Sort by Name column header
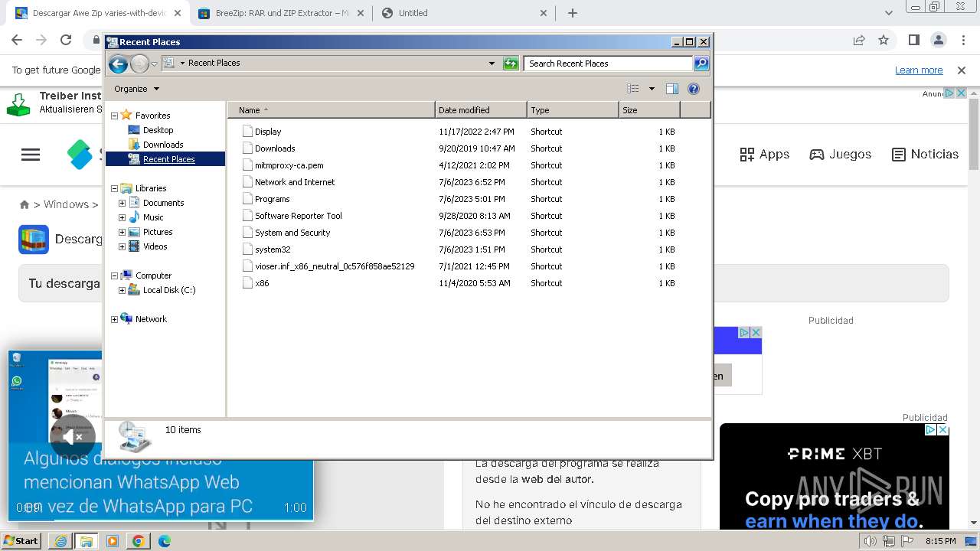This screenshot has width=980, height=551. point(332,110)
